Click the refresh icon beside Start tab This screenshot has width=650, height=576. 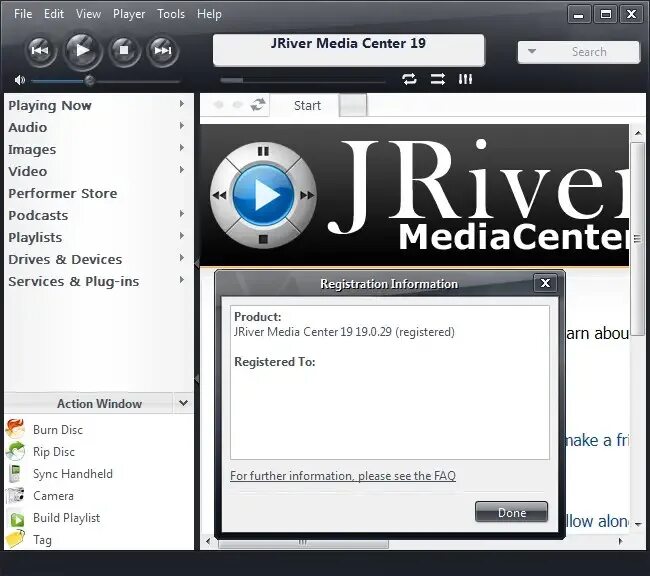point(258,105)
